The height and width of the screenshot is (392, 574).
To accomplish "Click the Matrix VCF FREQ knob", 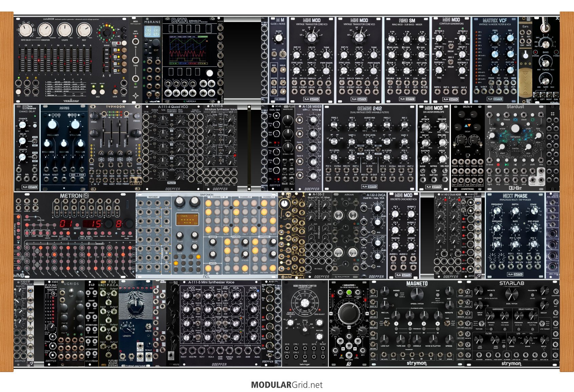I will tap(495, 38).
